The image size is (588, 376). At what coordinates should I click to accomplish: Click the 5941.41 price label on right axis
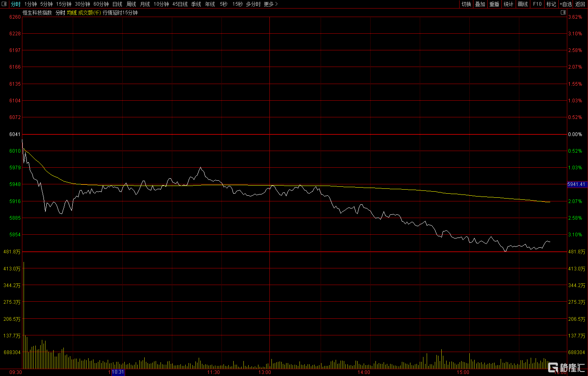pos(576,184)
